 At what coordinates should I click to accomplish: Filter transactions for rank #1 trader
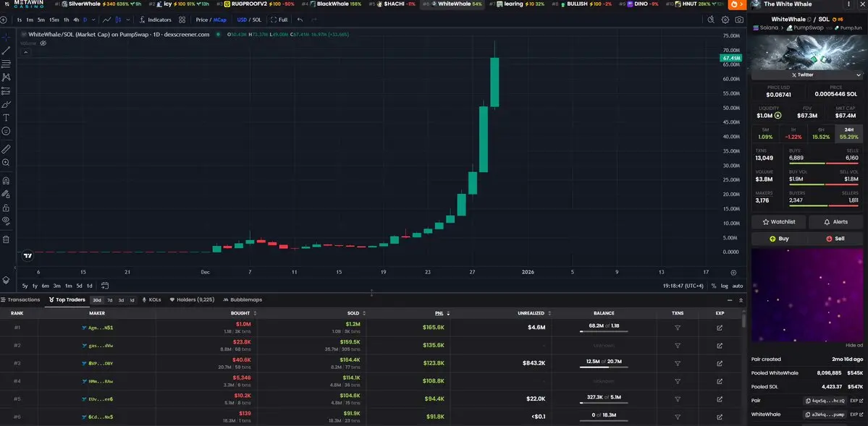point(678,328)
